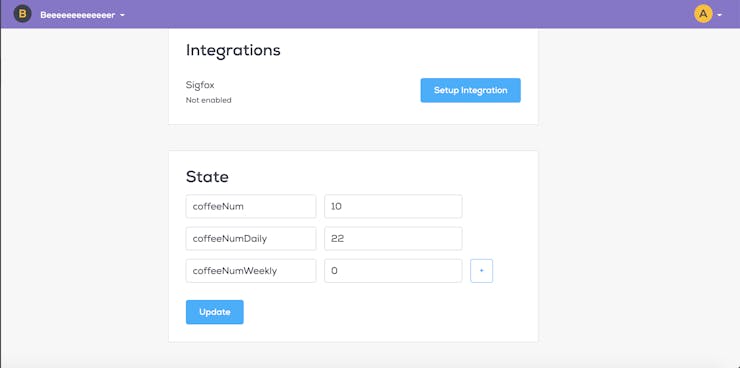Select the Sigfox integration label
This screenshot has height=368, width=740.
200,85
